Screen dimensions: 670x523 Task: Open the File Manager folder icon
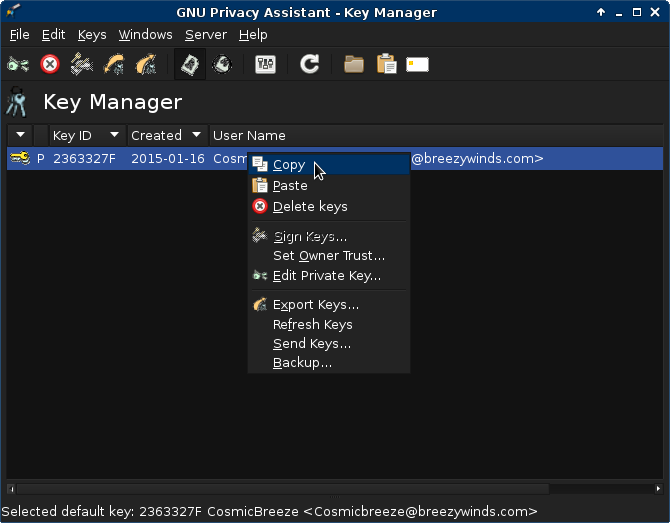pyautogui.click(x=354, y=65)
